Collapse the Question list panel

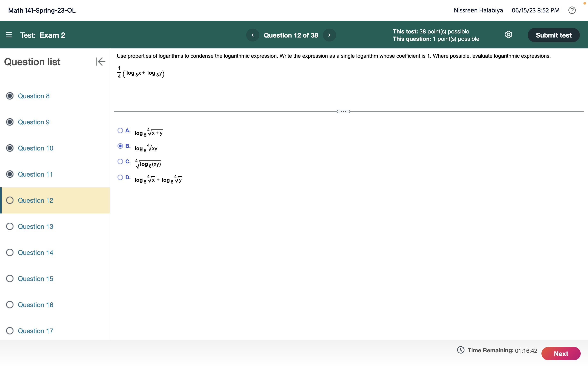point(100,61)
